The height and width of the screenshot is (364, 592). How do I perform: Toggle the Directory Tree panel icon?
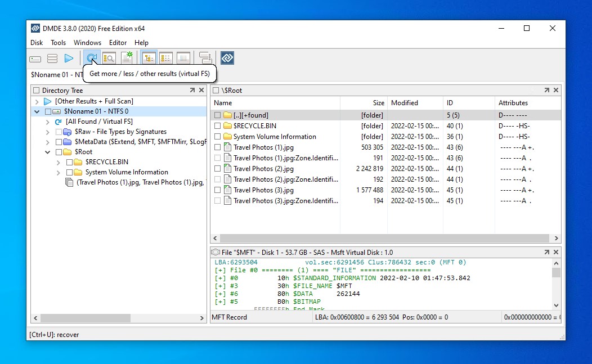pyautogui.click(x=148, y=57)
